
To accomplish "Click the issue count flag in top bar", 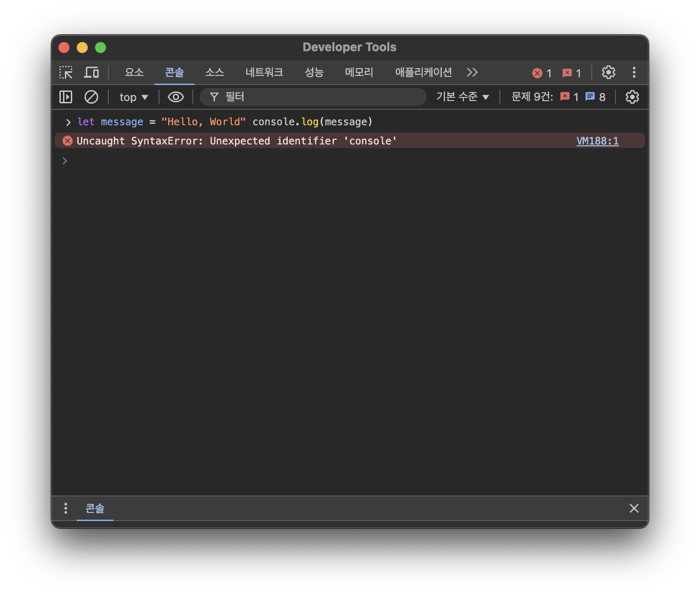I will pos(572,73).
